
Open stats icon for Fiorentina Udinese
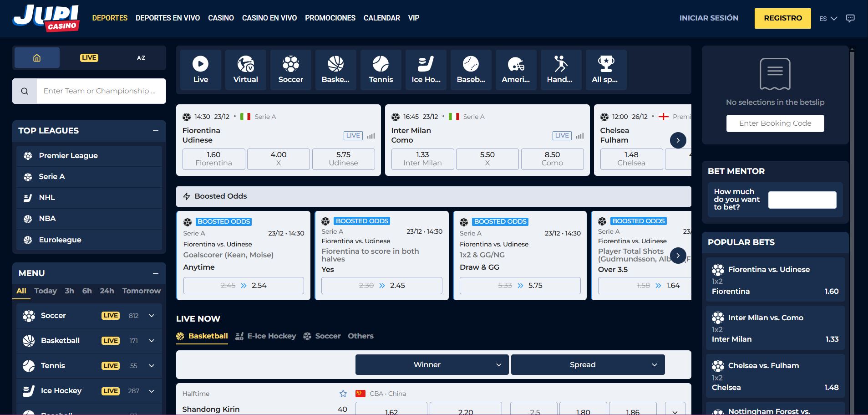(371, 136)
